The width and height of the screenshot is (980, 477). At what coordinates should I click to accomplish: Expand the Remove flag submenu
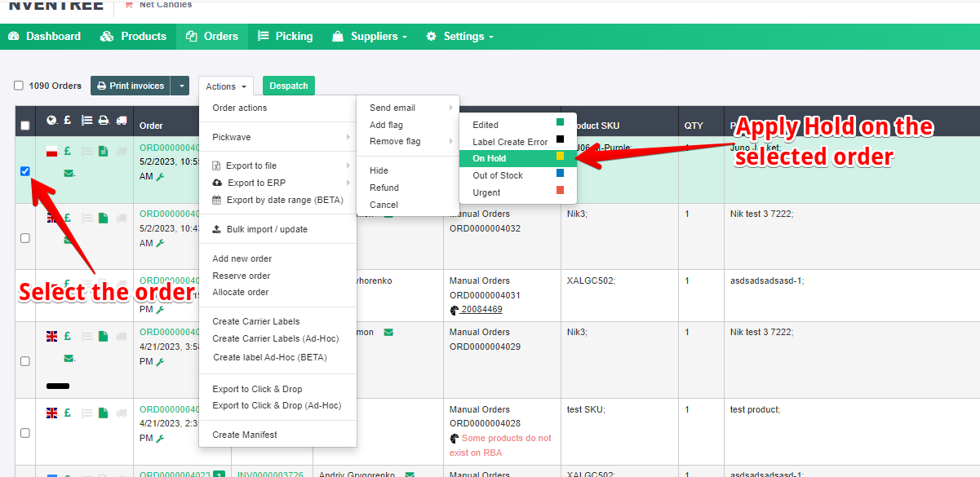[408, 141]
